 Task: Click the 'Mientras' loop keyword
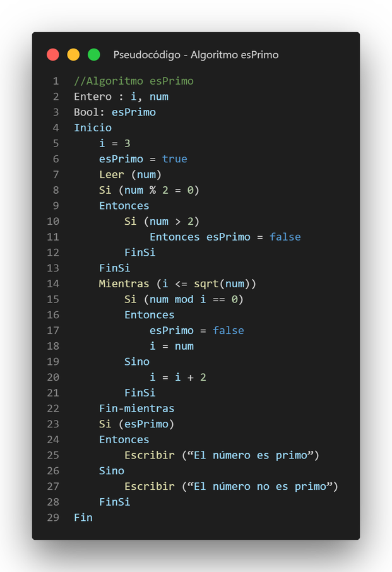pyautogui.click(x=124, y=283)
